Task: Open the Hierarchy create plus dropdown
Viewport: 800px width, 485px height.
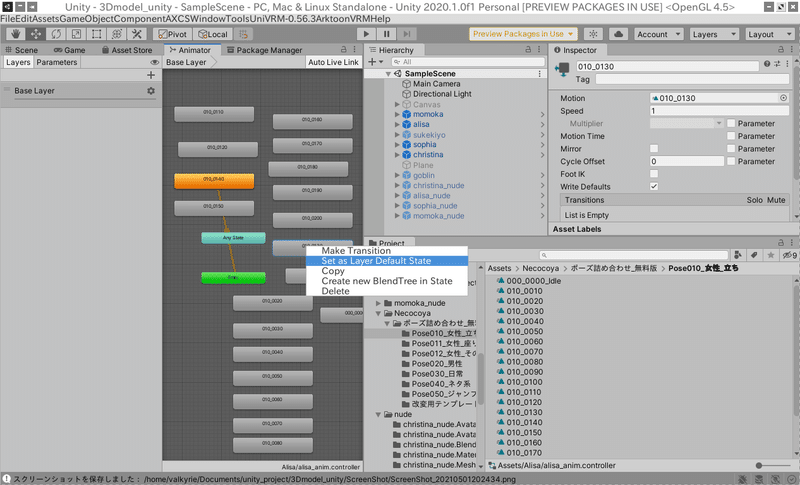Action: pos(376,62)
